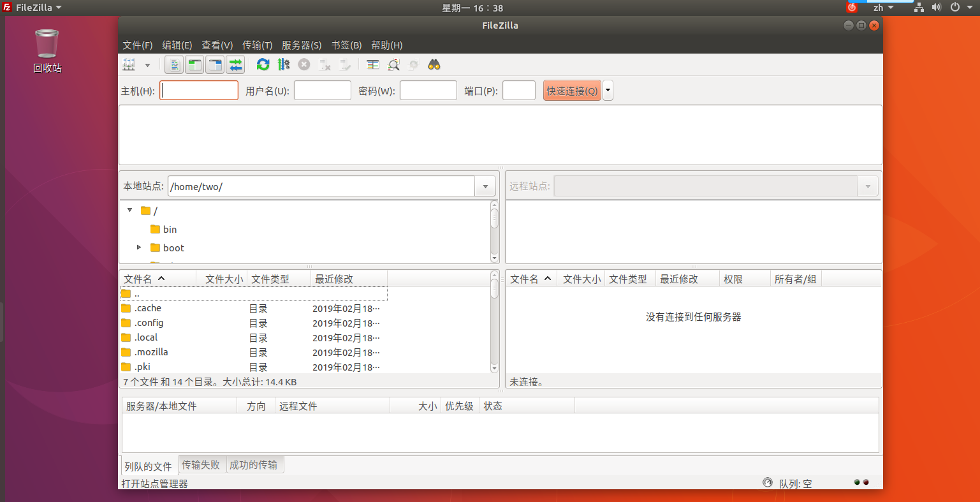Cancel the current operation
The width and height of the screenshot is (980, 502).
[x=304, y=64]
